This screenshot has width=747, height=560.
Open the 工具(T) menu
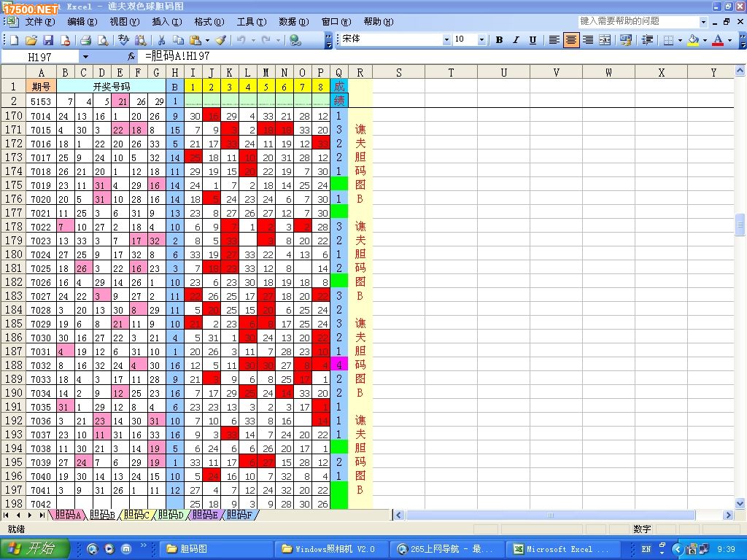pos(252,22)
